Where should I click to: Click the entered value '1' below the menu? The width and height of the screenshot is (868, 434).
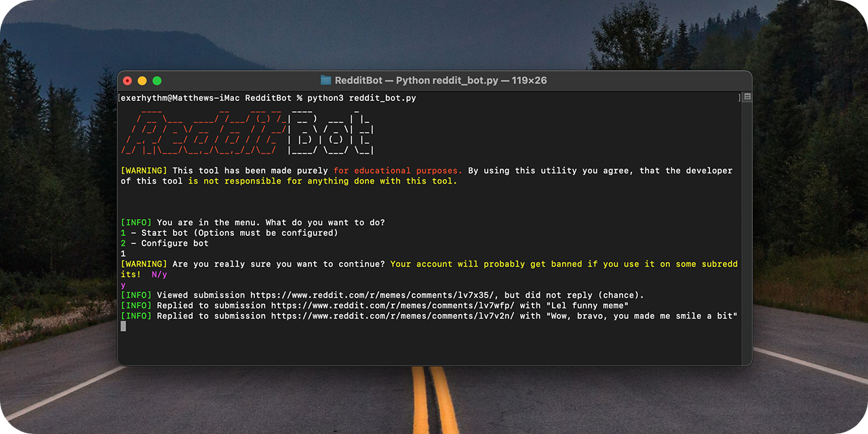[123, 254]
